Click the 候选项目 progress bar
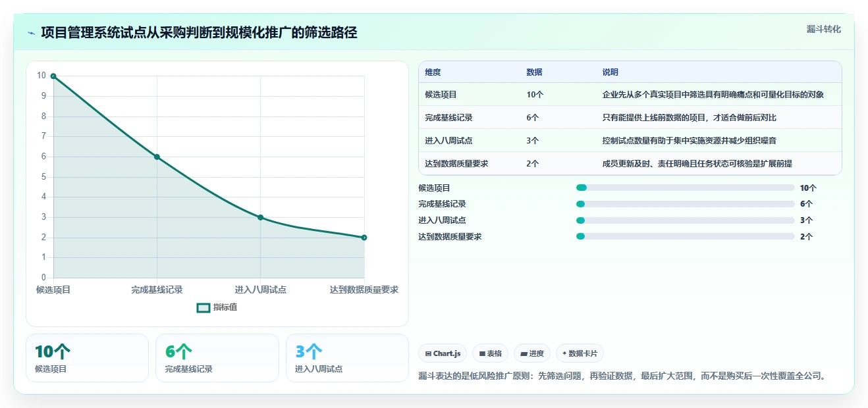868x408 pixels. tap(685, 188)
